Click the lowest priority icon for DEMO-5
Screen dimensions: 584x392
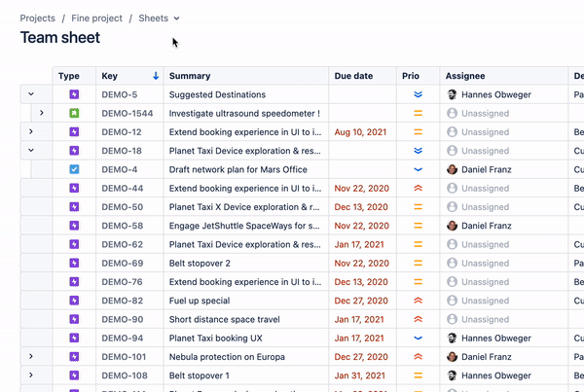coord(418,94)
